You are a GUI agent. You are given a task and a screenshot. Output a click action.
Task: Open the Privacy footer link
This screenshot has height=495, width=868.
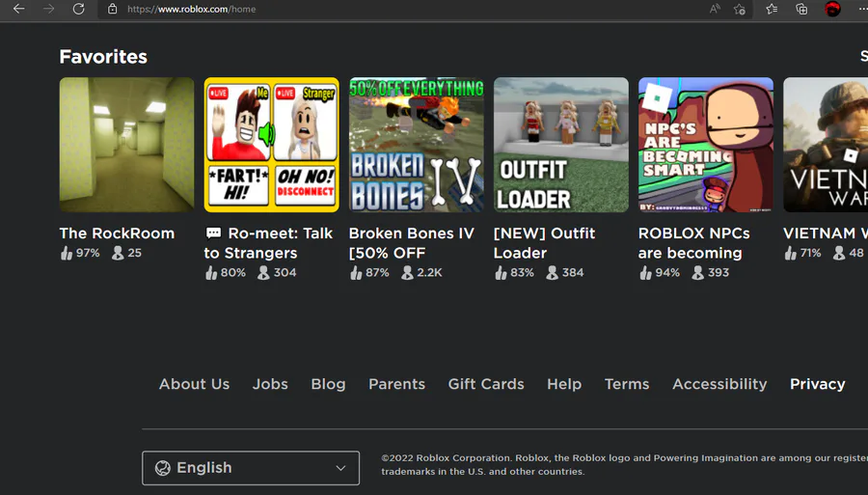coord(818,384)
